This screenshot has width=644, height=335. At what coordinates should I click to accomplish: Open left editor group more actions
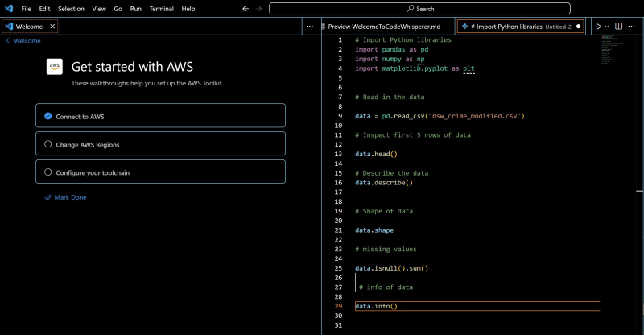pos(310,27)
